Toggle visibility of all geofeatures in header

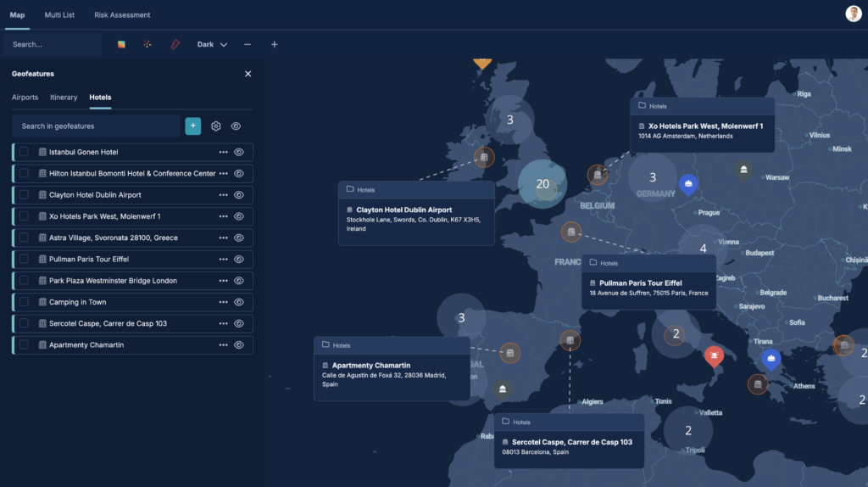pyautogui.click(x=236, y=126)
